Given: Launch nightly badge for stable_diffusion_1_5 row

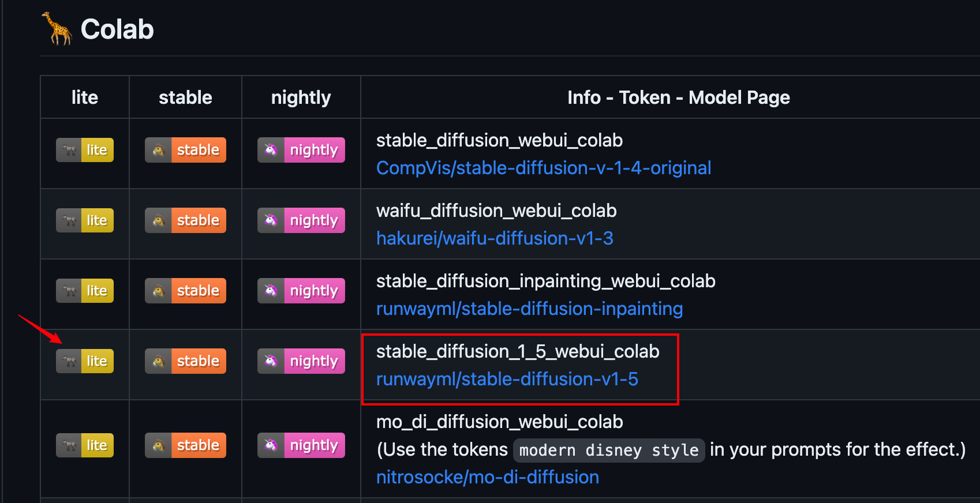Looking at the screenshot, I should coord(301,361).
